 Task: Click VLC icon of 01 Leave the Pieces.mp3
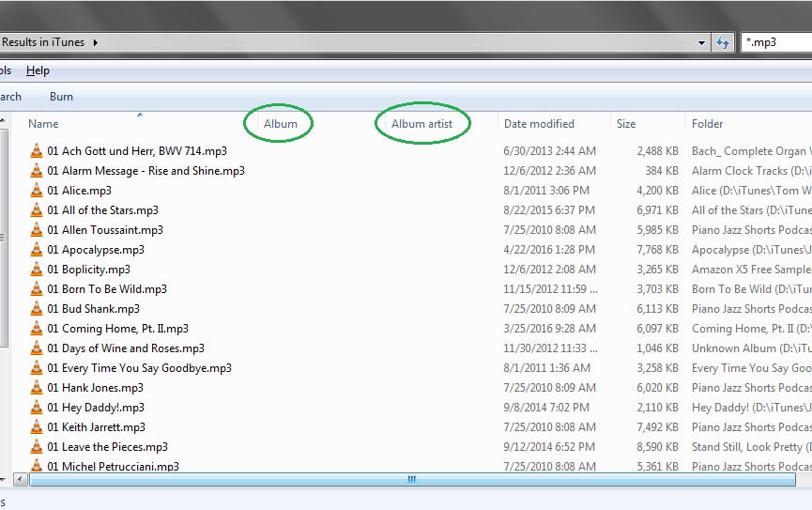point(37,446)
